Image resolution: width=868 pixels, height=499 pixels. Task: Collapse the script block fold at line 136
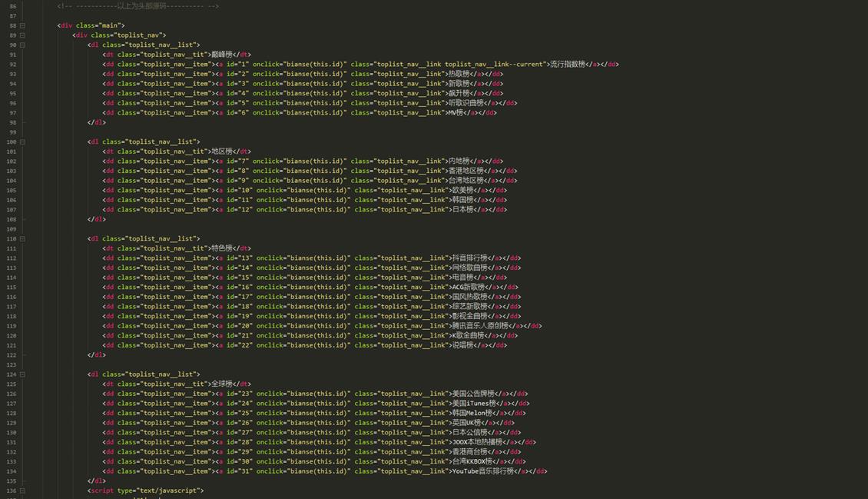[x=22, y=491]
